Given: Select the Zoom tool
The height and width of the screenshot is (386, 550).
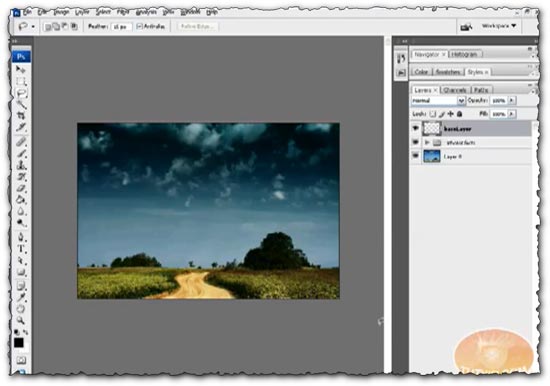Looking at the screenshot, I should click(21, 320).
